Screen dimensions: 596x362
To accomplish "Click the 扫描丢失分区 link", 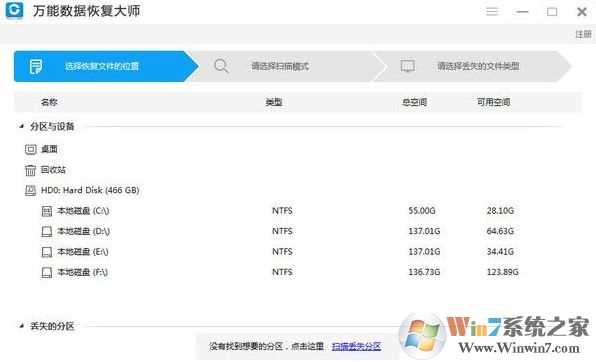I will pyautogui.click(x=357, y=346).
